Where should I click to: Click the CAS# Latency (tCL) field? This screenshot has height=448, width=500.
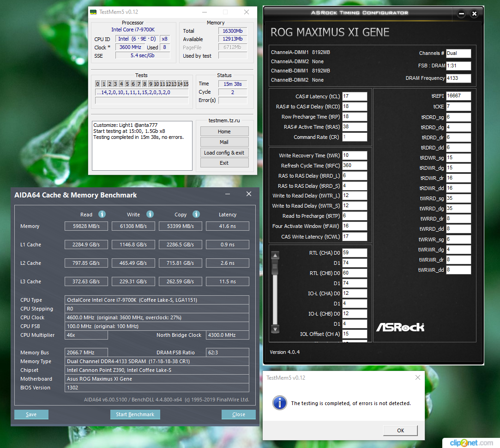[355, 96]
